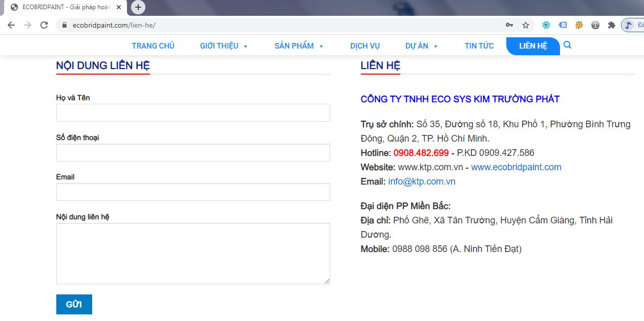Click NỘI DUNG LIÊN HỆ heading

tap(103, 65)
